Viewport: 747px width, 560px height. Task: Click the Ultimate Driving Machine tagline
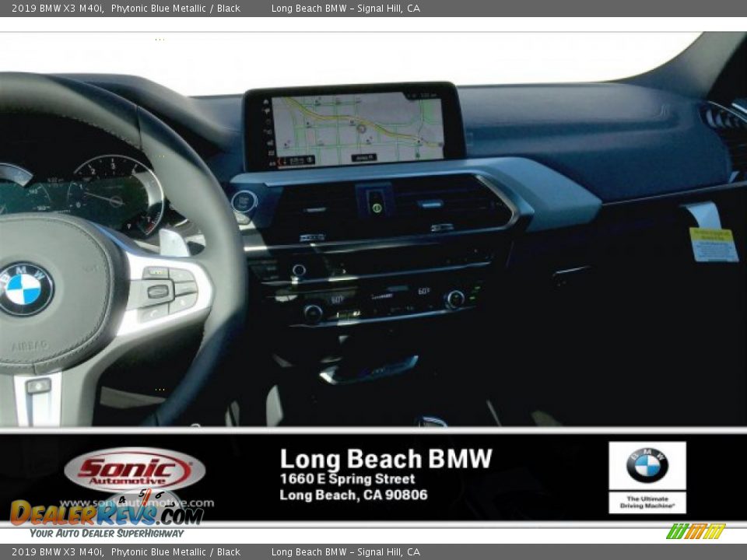click(647, 502)
